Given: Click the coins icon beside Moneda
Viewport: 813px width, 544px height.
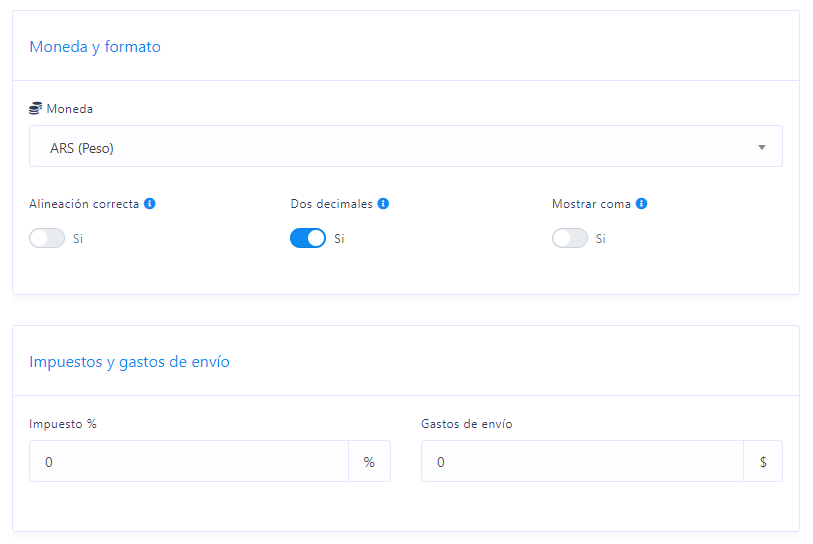Looking at the screenshot, I should click(35, 108).
